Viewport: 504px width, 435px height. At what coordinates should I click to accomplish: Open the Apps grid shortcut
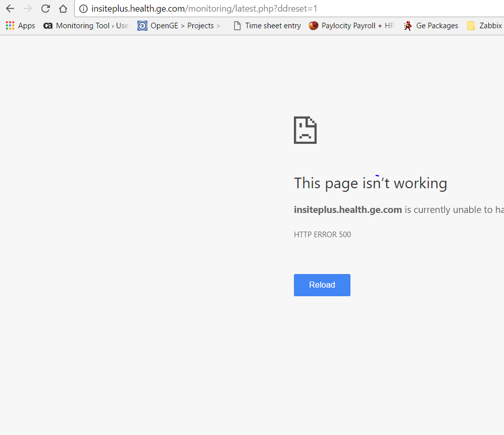pos(20,26)
